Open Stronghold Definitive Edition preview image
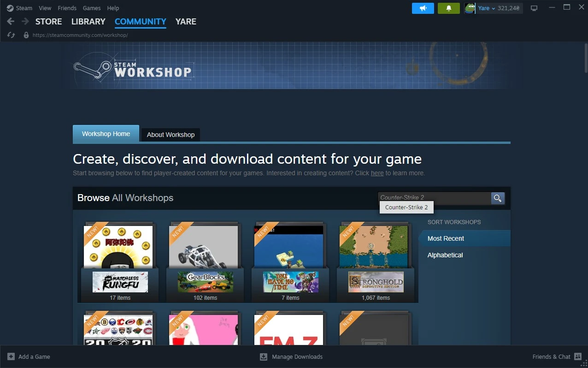The width and height of the screenshot is (588, 368). (x=374, y=247)
